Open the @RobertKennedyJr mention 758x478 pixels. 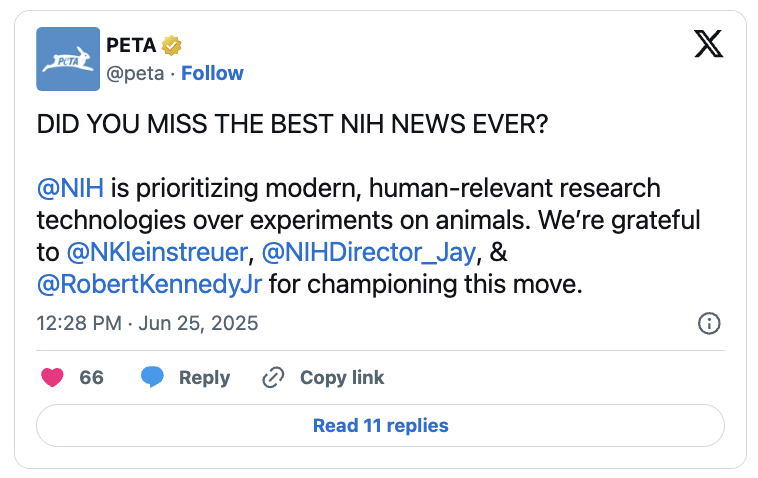(149, 284)
